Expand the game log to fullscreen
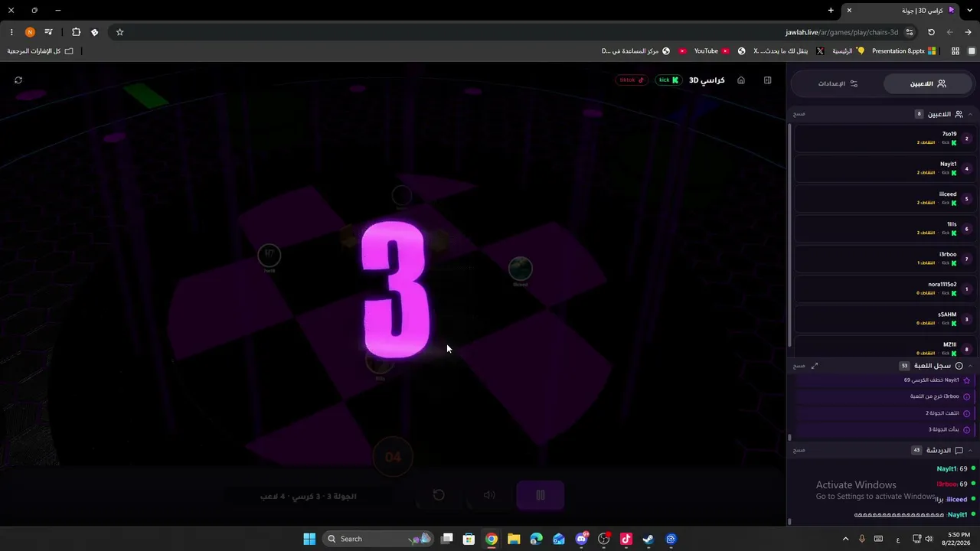Image resolution: width=980 pixels, height=551 pixels. point(815,366)
